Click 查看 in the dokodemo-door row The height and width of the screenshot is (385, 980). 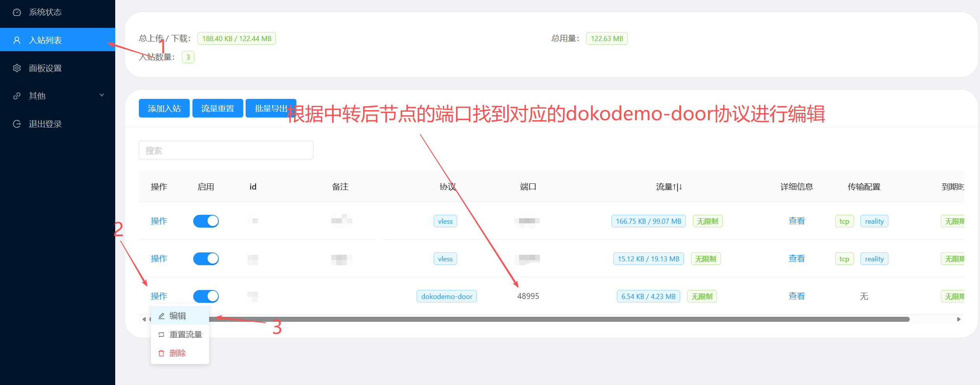[797, 296]
